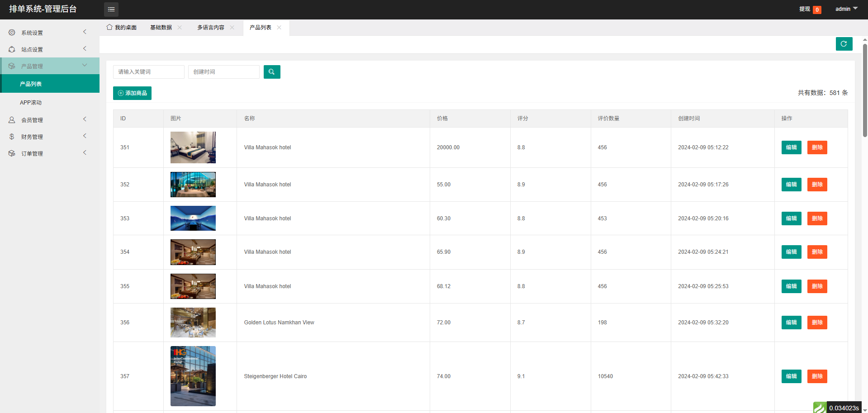Click the green refresh icon button
The image size is (868, 413).
(844, 44)
